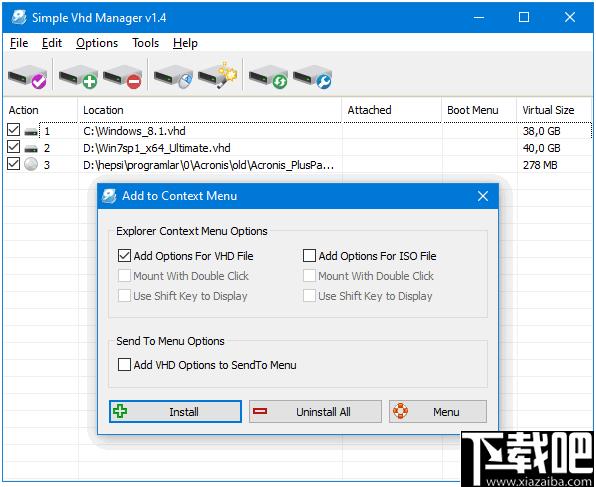Image resolution: width=596 pixels, height=487 pixels.
Task: Click the Uninstall All button
Action: click(315, 411)
